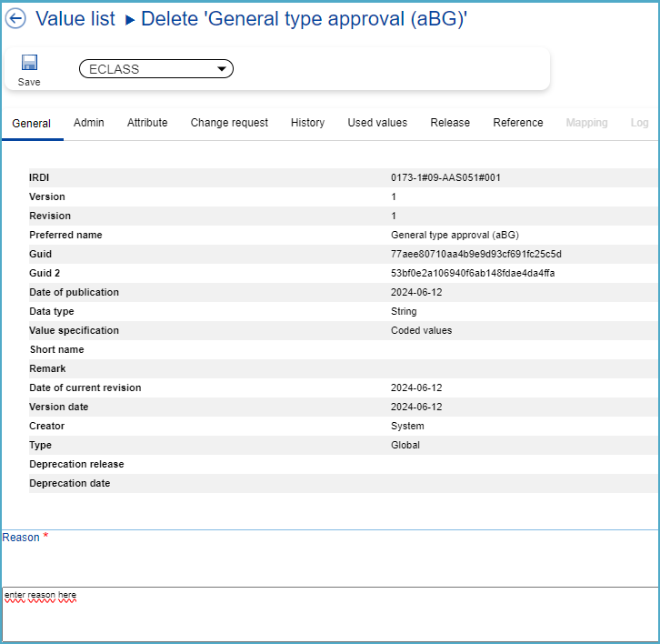660x644 pixels.
Task: Click the IRDI value 0173-1#09-AAS051#001
Action: 445,177
